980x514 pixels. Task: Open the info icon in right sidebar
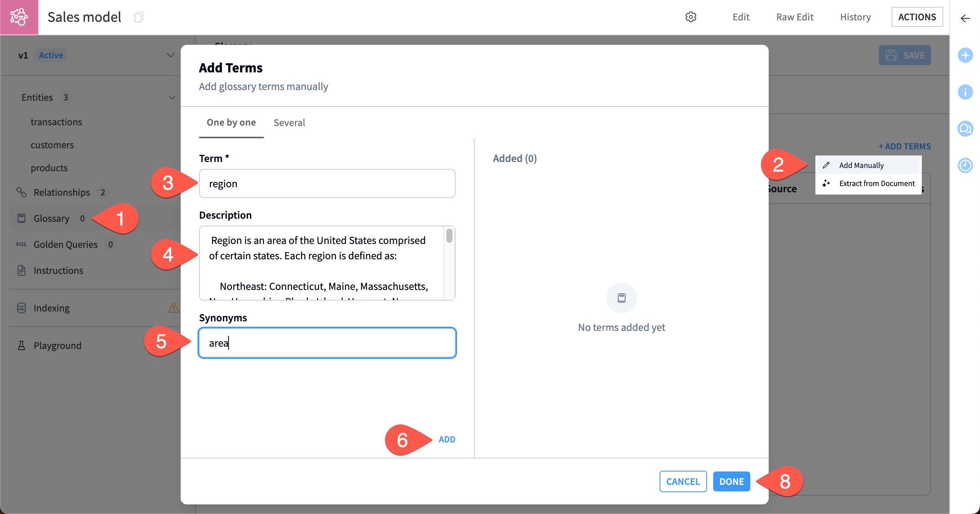[965, 92]
